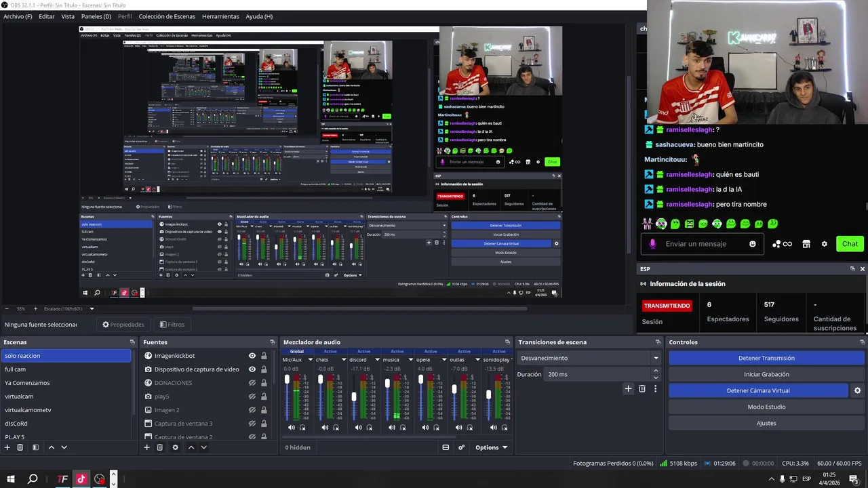Add a transition with the plus icon in Transiciones

(628, 388)
